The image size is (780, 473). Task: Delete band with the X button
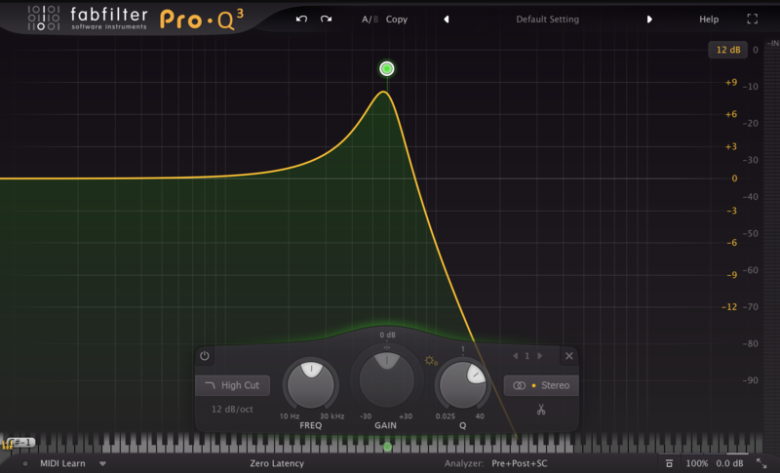pos(569,356)
